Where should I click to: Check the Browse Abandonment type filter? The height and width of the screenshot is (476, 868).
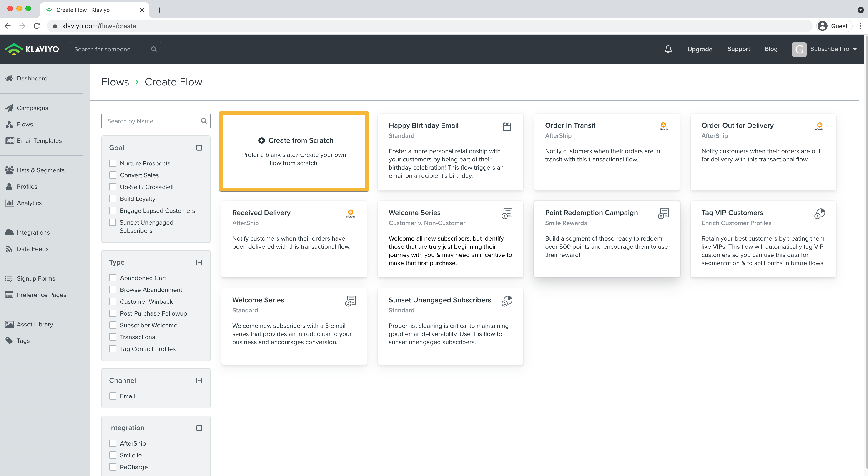tap(113, 290)
